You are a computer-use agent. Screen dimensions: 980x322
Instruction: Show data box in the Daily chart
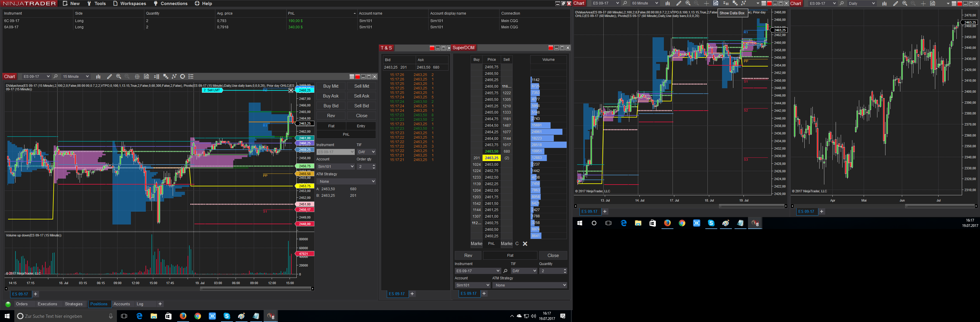tap(933, 3)
